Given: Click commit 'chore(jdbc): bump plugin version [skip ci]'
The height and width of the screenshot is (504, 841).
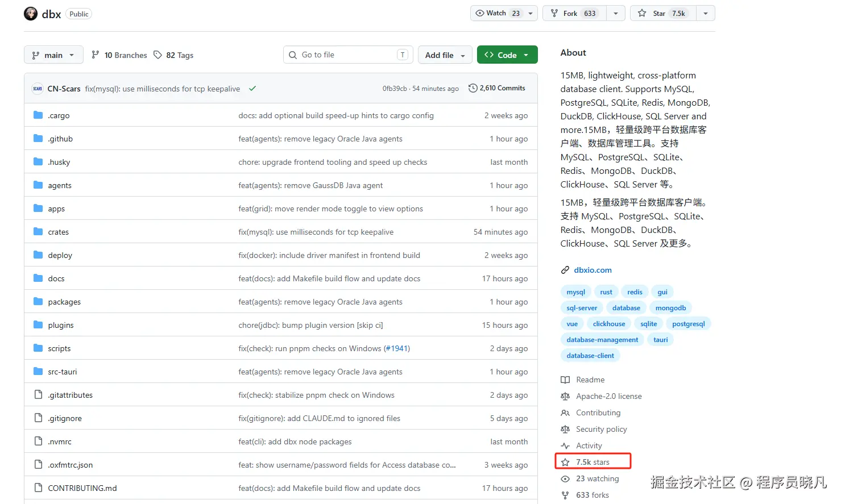Looking at the screenshot, I should point(310,325).
